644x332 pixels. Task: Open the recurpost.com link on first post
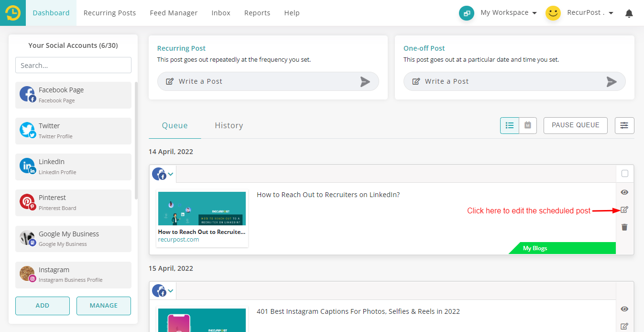(x=178, y=240)
